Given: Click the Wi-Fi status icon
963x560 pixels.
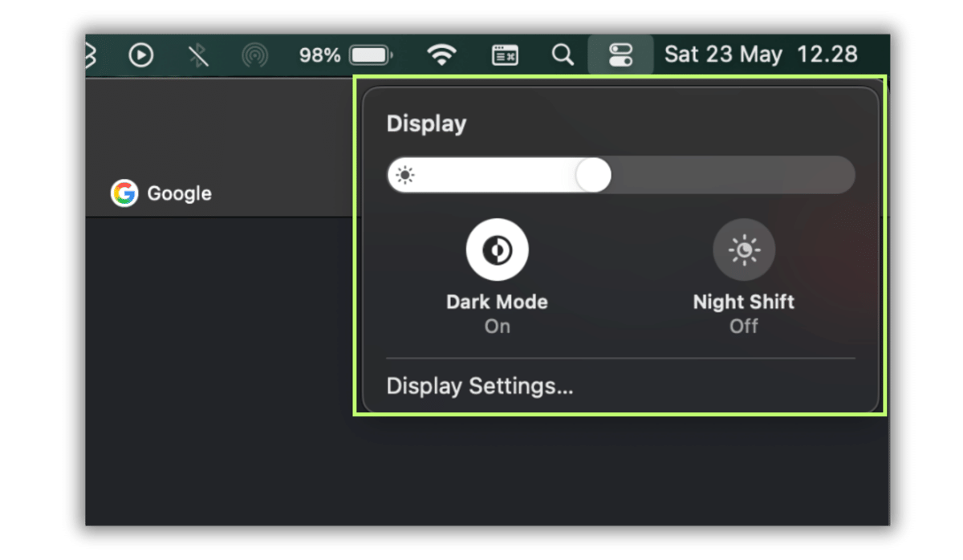Looking at the screenshot, I should tap(441, 55).
